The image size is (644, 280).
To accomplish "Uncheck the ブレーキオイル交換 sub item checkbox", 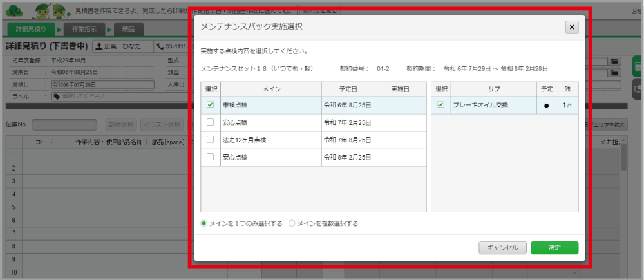I will pyautogui.click(x=440, y=105).
